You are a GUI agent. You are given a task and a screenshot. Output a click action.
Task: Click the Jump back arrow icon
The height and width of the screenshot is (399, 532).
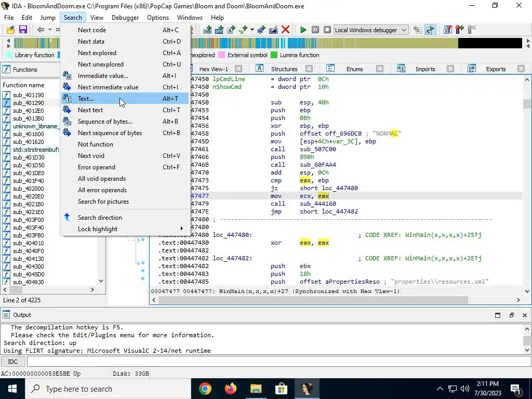[41, 30]
